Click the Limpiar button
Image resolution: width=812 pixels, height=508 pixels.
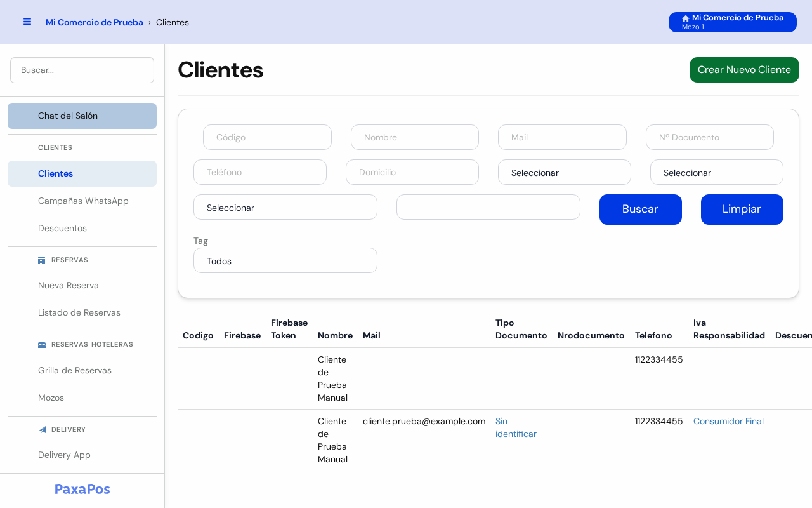pyautogui.click(x=742, y=210)
